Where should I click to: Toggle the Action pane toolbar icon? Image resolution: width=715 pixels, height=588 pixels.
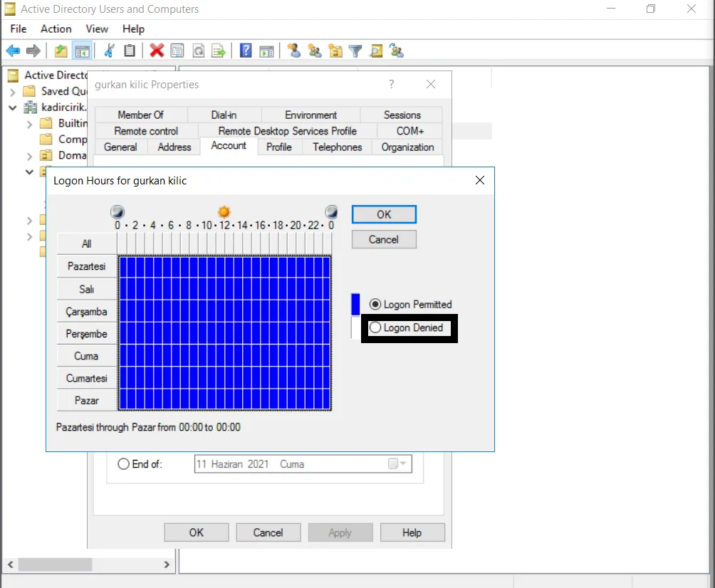(x=267, y=51)
